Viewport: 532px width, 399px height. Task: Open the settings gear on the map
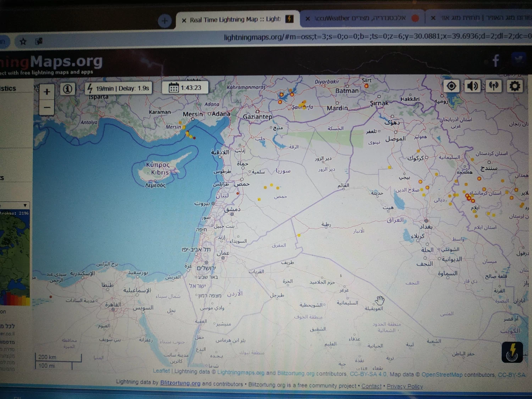(x=515, y=86)
